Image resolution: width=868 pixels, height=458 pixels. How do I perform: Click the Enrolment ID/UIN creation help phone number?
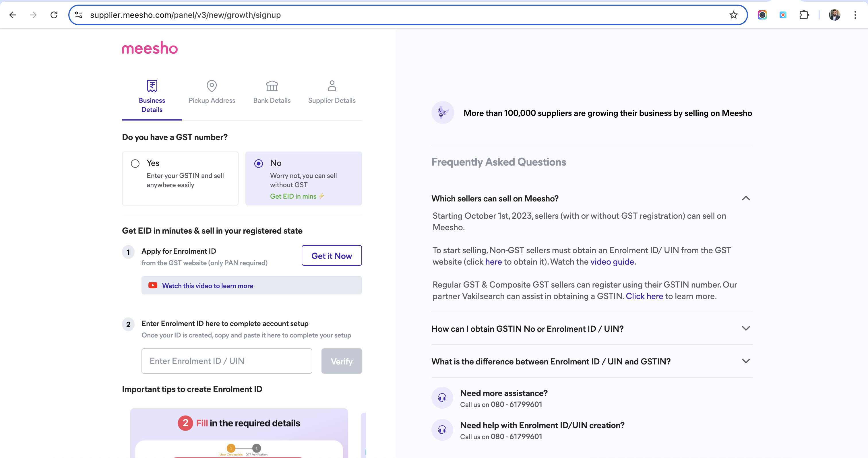516,436
